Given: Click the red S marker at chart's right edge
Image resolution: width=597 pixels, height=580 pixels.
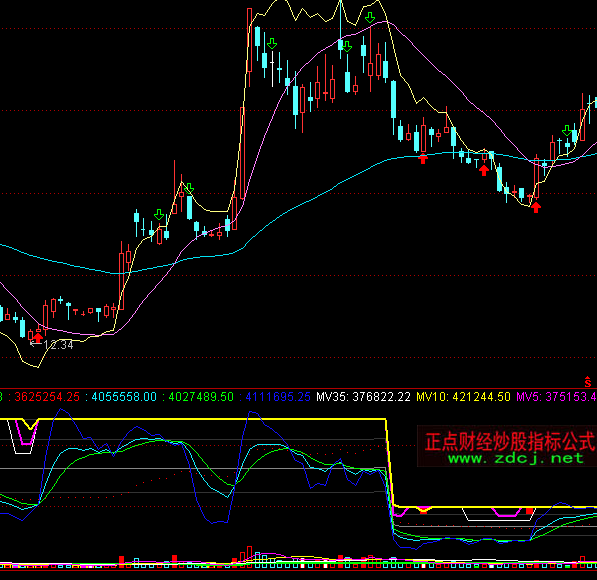Looking at the screenshot, I should [x=588, y=381].
